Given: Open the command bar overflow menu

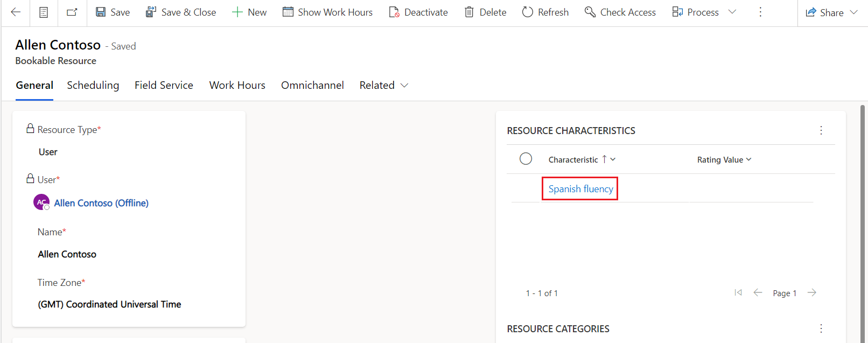Looking at the screenshot, I should 760,12.
